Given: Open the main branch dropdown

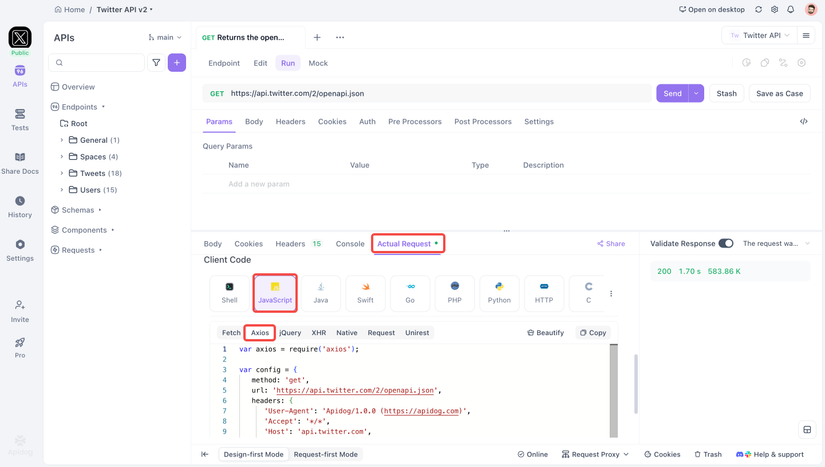Looking at the screenshot, I should [x=165, y=37].
